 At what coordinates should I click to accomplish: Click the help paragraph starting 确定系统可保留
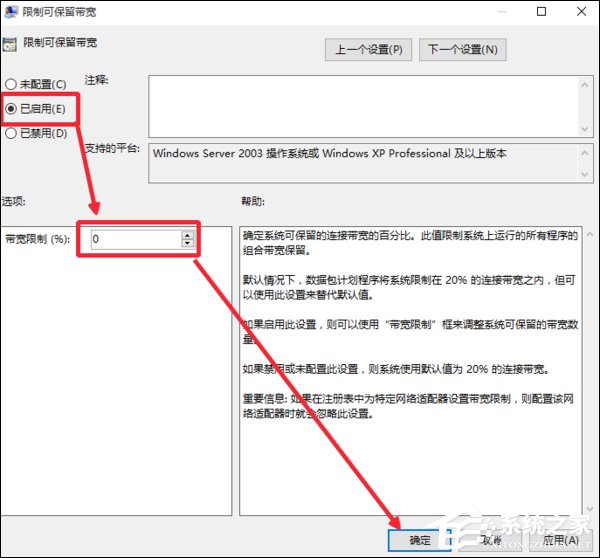pyautogui.click(x=410, y=243)
